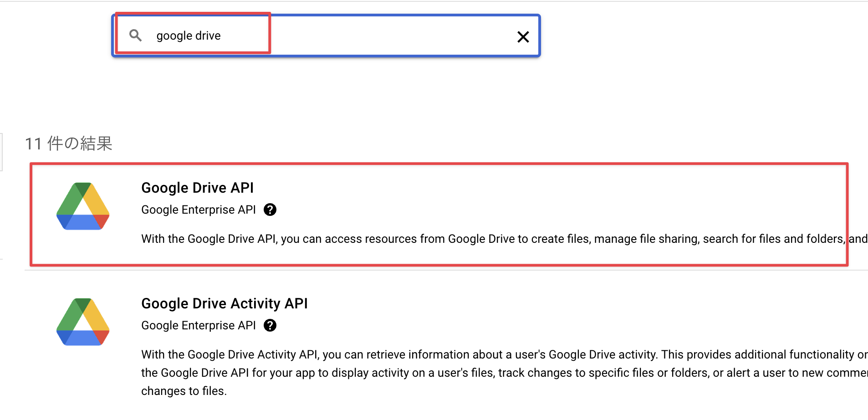Open the 'Google Drive API' title link

pos(198,188)
